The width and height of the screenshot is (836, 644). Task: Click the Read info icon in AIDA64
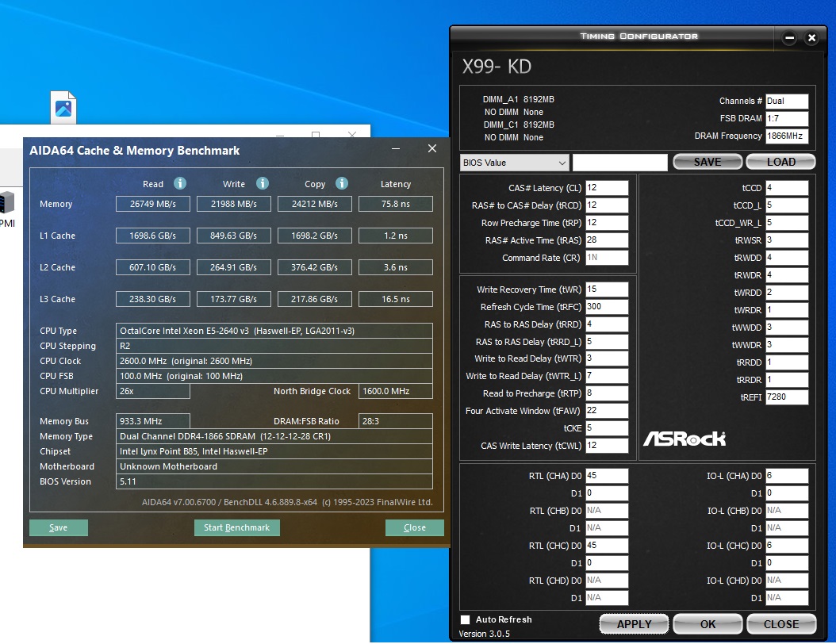click(x=180, y=183)
